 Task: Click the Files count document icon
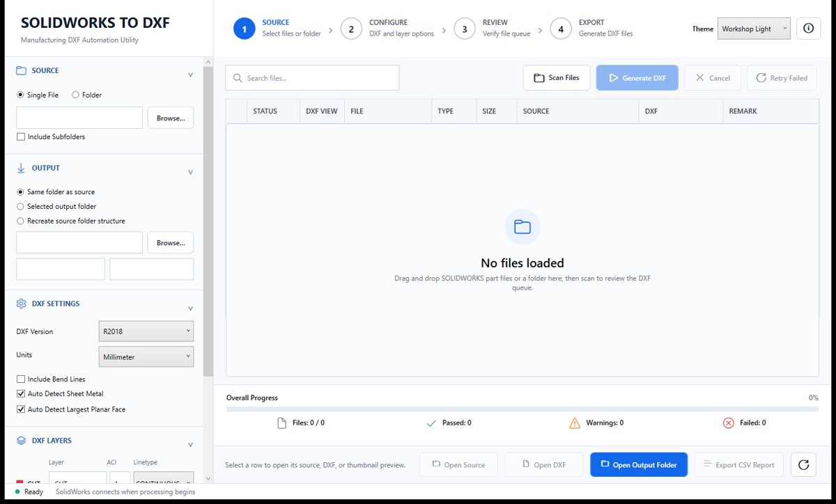(281, 423)
